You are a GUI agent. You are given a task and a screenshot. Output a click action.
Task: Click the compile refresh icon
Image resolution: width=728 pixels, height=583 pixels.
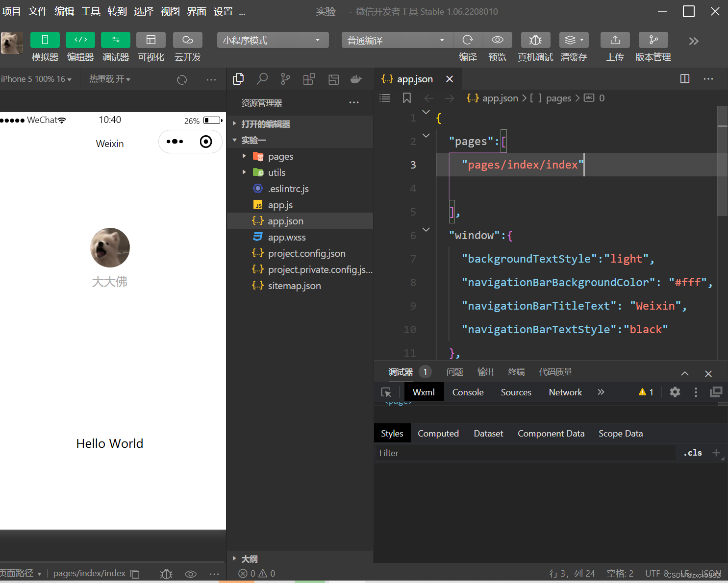point(468,40)
